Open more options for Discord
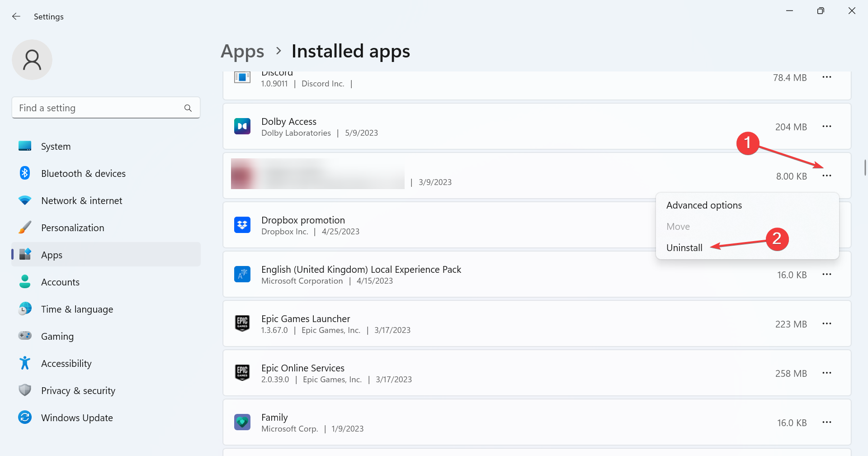The height and width of the screenshot is (456, 868). coord(827,77)
